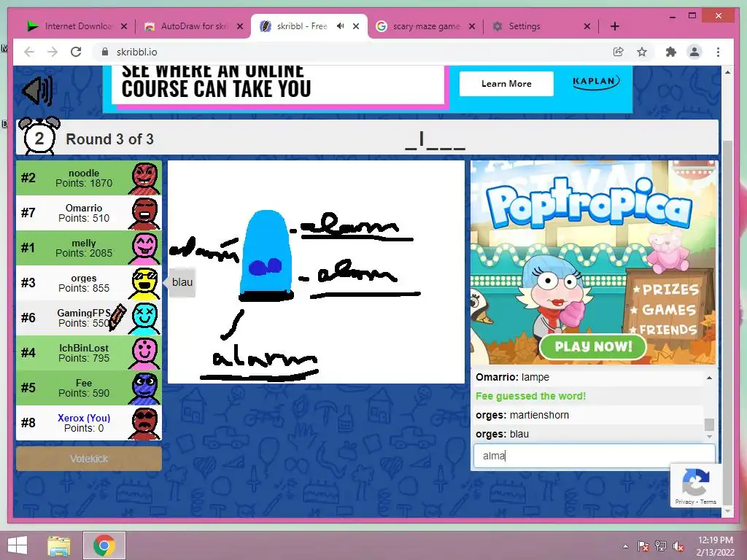
Task: Click the muted volume tray icon
Action: click(x=678, y=546)
